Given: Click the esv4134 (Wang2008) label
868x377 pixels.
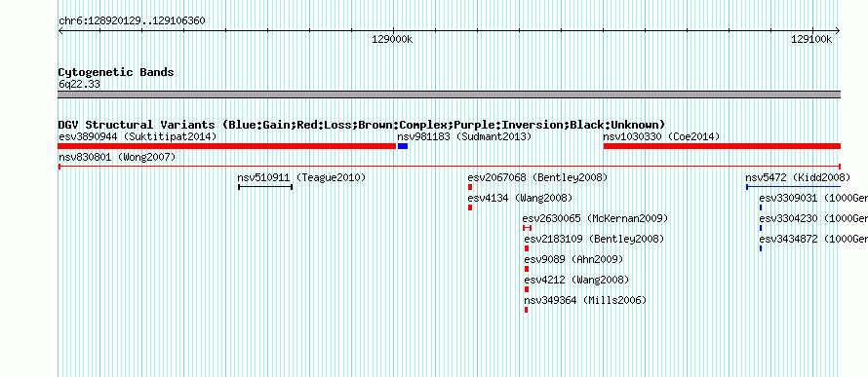Looking at the screenshot, I should coord(520,199).
